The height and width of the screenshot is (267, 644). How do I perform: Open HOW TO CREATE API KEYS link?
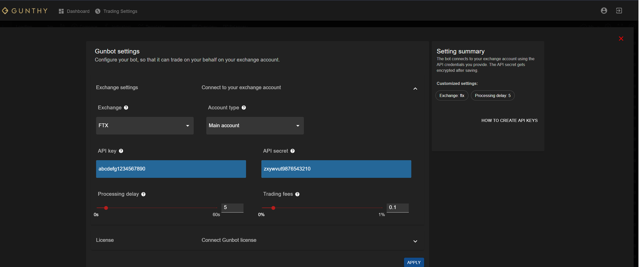point(509,120)
